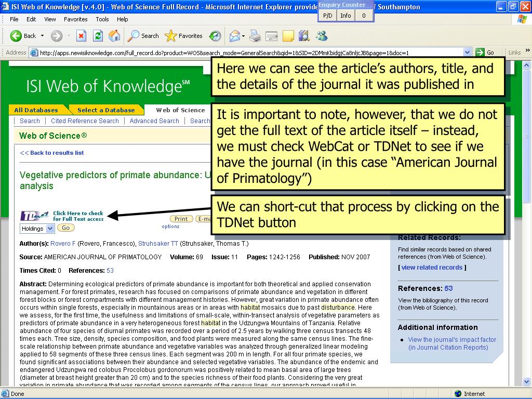The height and width of the screenshot is (399, 532).
Task: Open the Help menu
Action: coord(123,19)
